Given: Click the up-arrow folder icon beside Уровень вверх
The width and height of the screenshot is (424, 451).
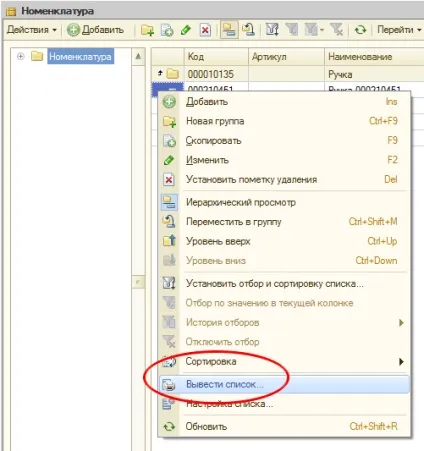Looking at the screenshot, I should [169, 241].
